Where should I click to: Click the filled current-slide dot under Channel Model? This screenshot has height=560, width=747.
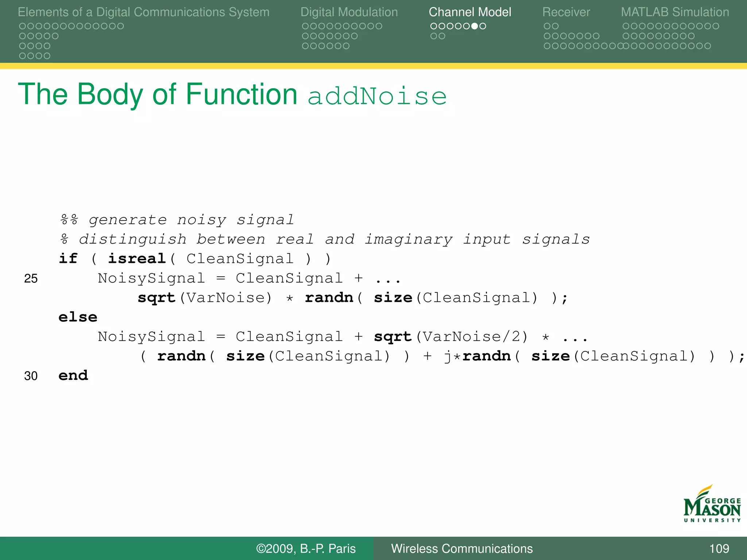point(475,26)
